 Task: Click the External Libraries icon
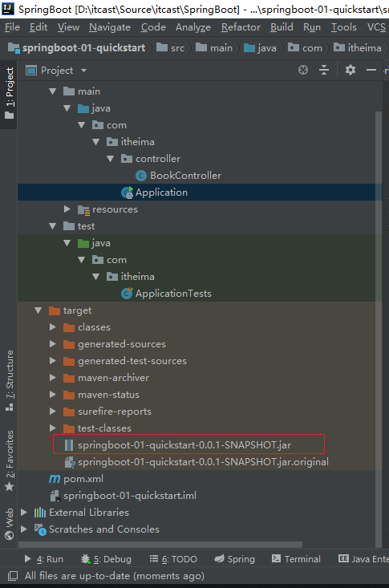click(40, 513)
